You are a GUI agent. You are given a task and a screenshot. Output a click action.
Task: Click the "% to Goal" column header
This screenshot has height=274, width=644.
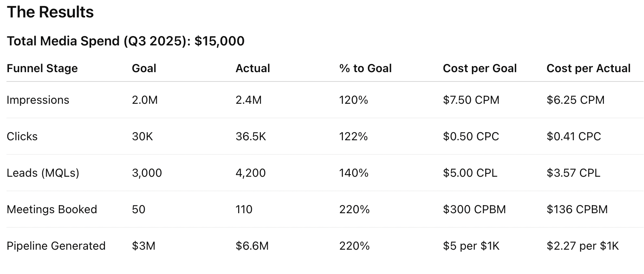click(x=365, y=68)
